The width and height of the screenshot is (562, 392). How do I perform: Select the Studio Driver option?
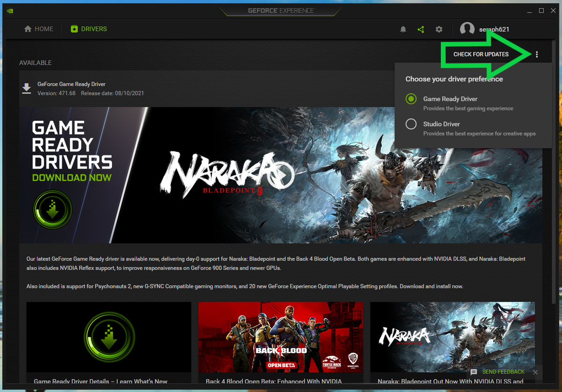(x=411, y=124)
